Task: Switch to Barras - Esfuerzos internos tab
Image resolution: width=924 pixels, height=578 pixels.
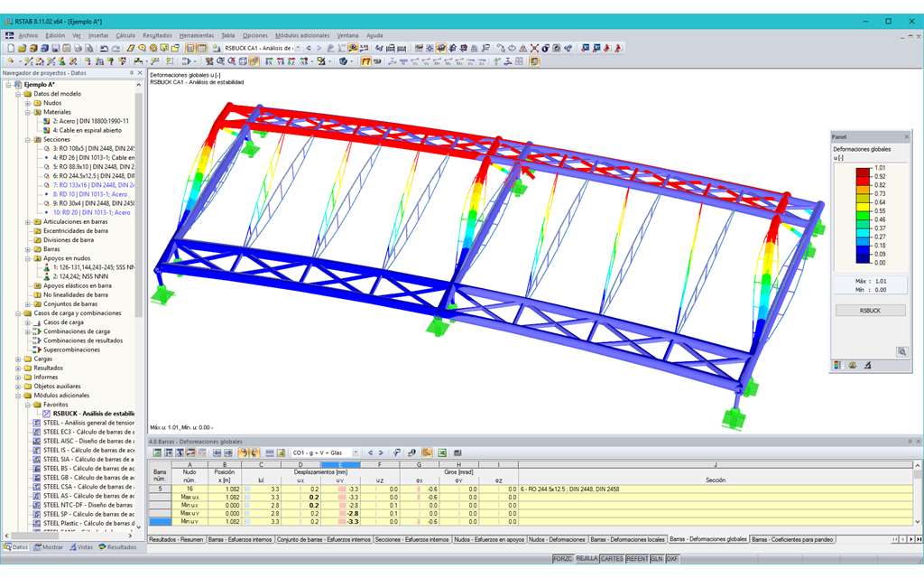Action: (x=240, y=540)
